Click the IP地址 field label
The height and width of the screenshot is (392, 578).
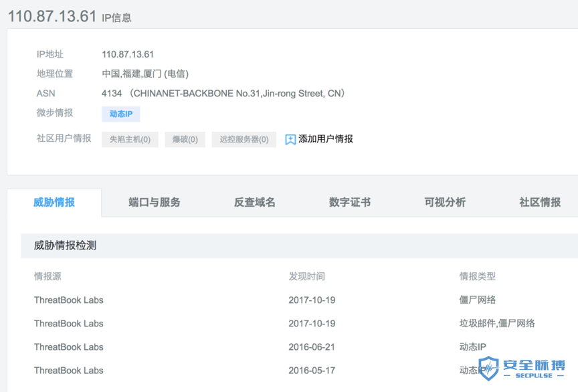[x=50, y=55]
